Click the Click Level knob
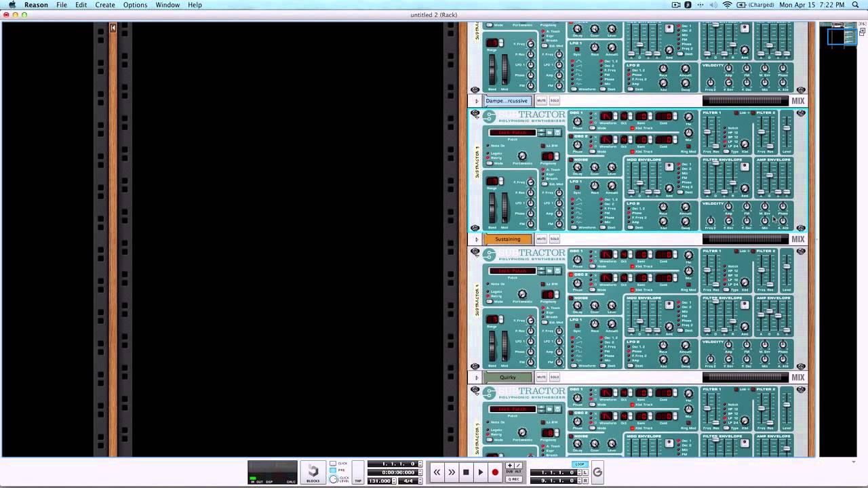 click(x=334, y=479)
